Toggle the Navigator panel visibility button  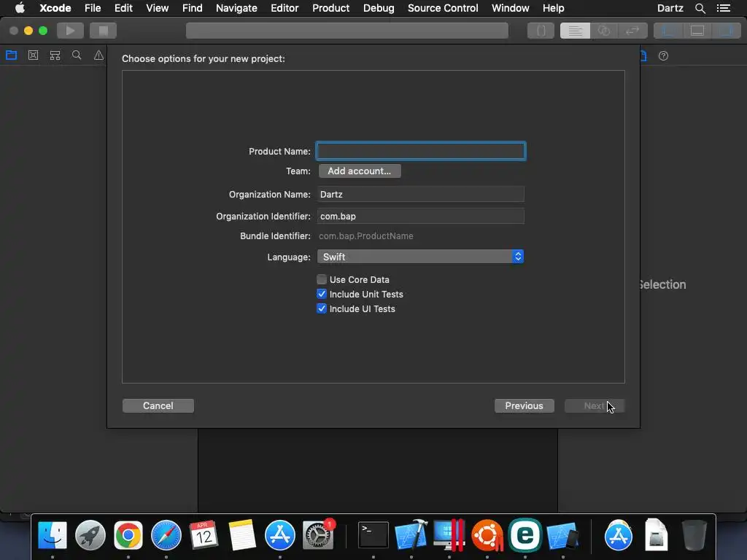point(668,31)
